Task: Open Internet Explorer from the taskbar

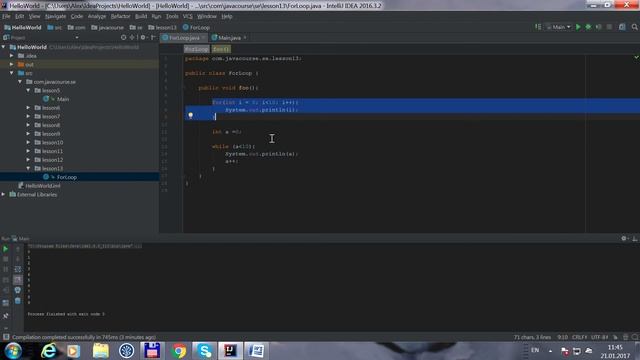Action: (49, 351)
